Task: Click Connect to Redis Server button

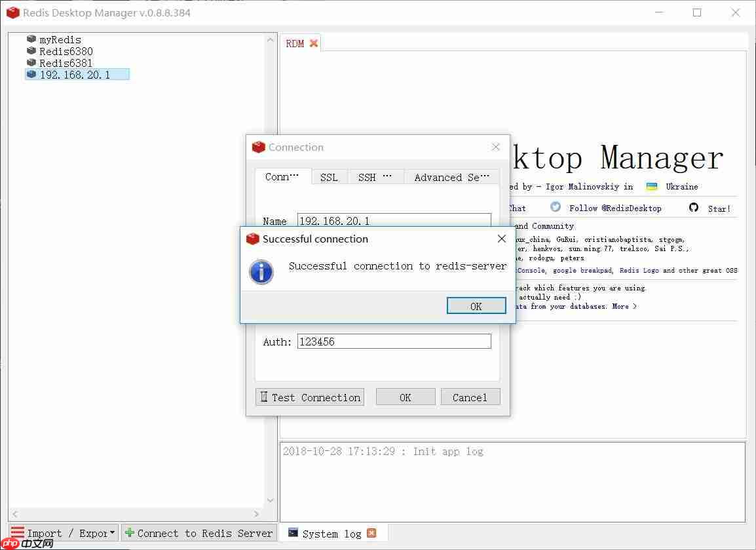Action: (199, 533)
